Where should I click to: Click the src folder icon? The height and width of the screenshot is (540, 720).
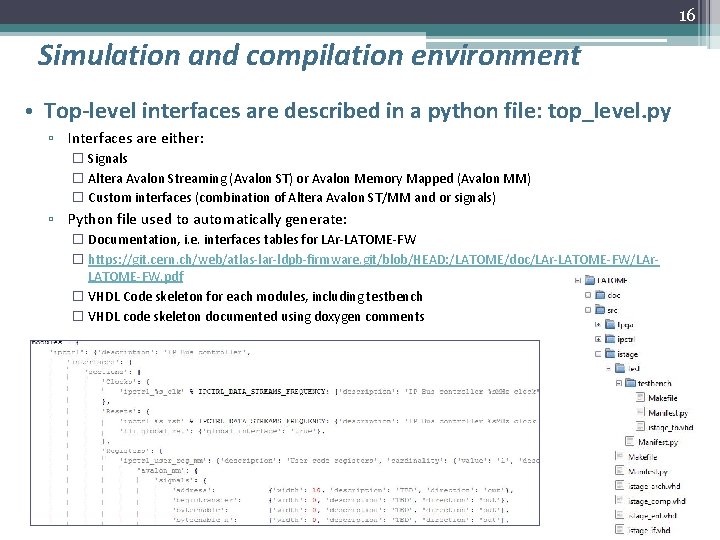[x=600, y=309]
